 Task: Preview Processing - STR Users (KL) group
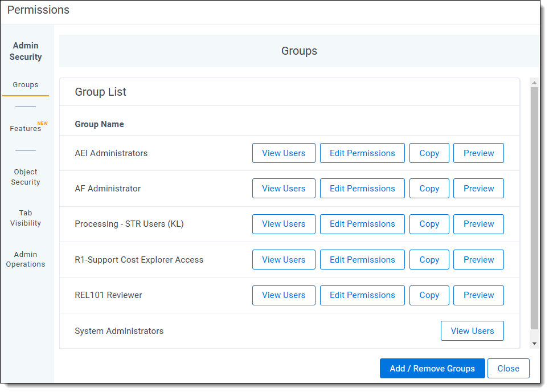[x=478, y=224]
